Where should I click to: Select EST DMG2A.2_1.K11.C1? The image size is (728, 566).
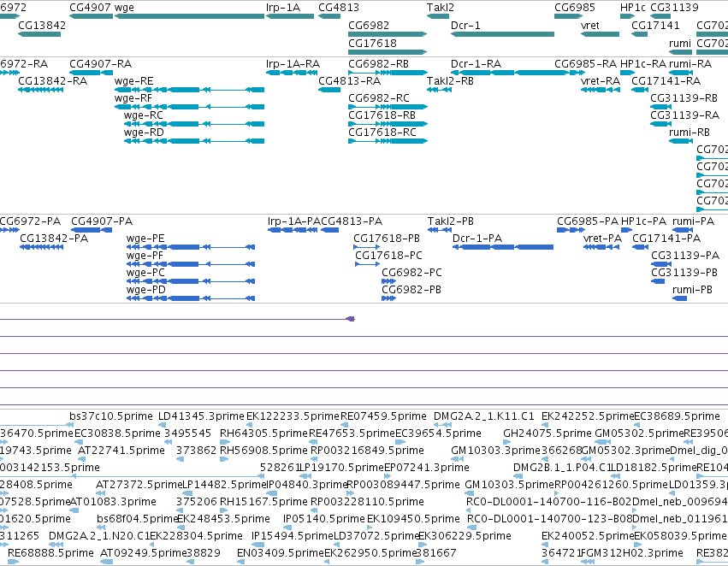point(484,416)
